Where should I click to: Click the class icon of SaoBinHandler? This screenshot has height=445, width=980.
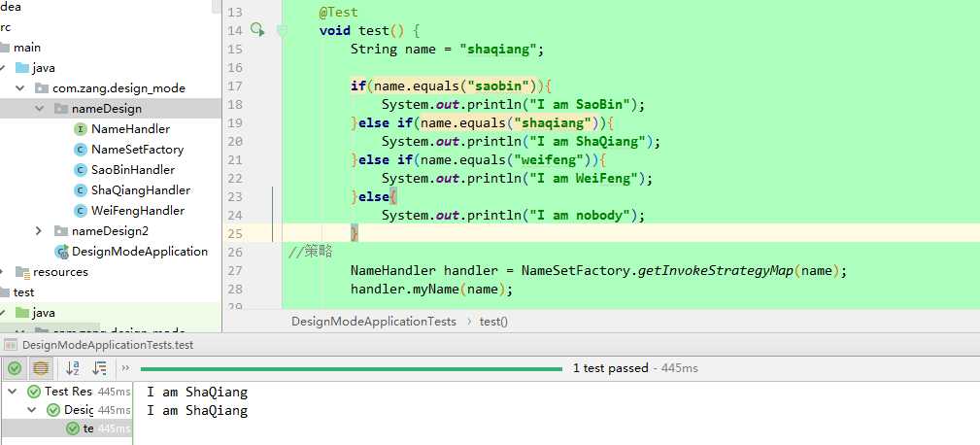click(x=80, y=170)
